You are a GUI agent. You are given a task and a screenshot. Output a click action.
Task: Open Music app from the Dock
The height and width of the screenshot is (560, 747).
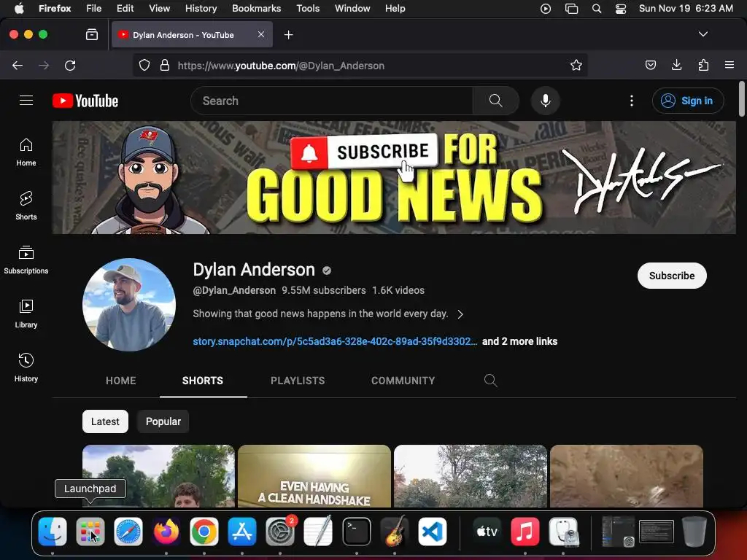[525, 532]
